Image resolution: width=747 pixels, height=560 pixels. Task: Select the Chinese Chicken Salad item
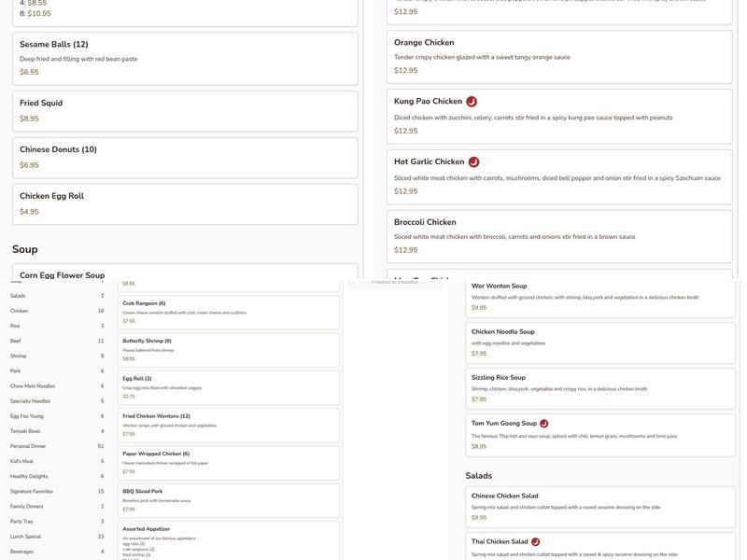(600, 506)
